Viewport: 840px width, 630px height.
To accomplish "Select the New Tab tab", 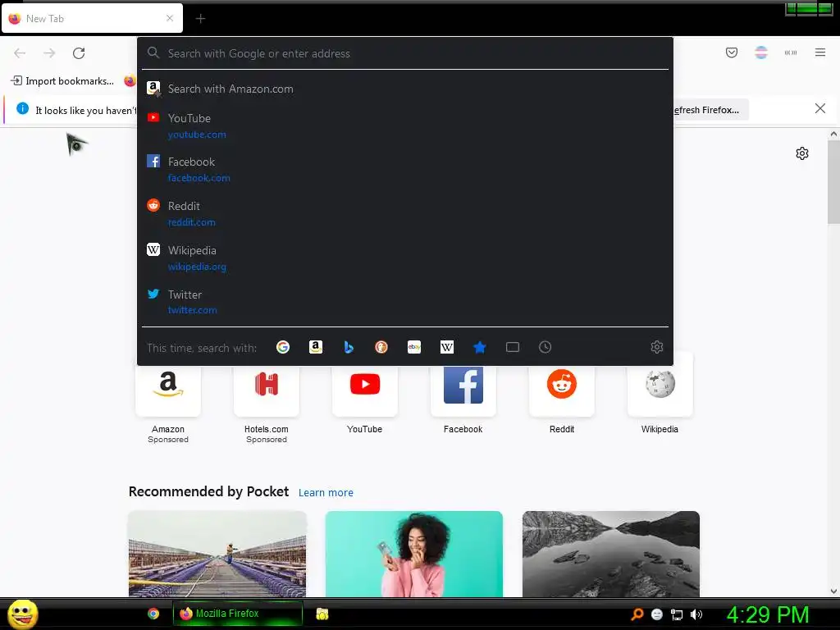I will [92, 19].
